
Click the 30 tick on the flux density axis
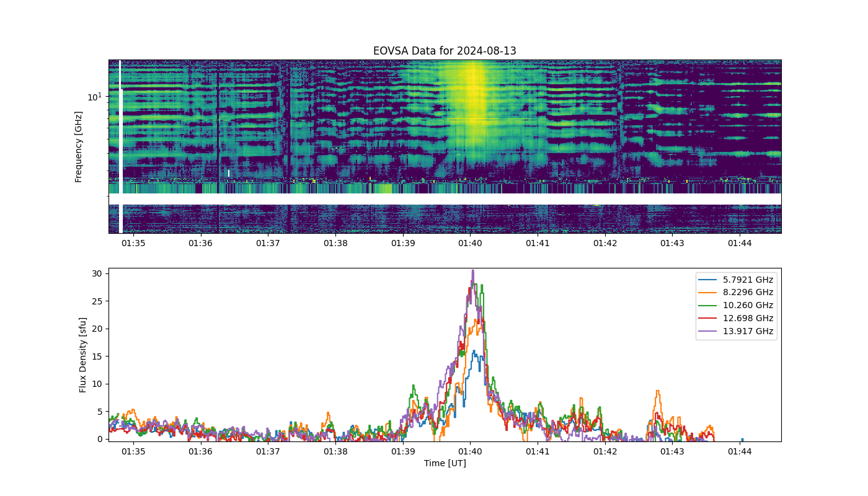point(99,273)
